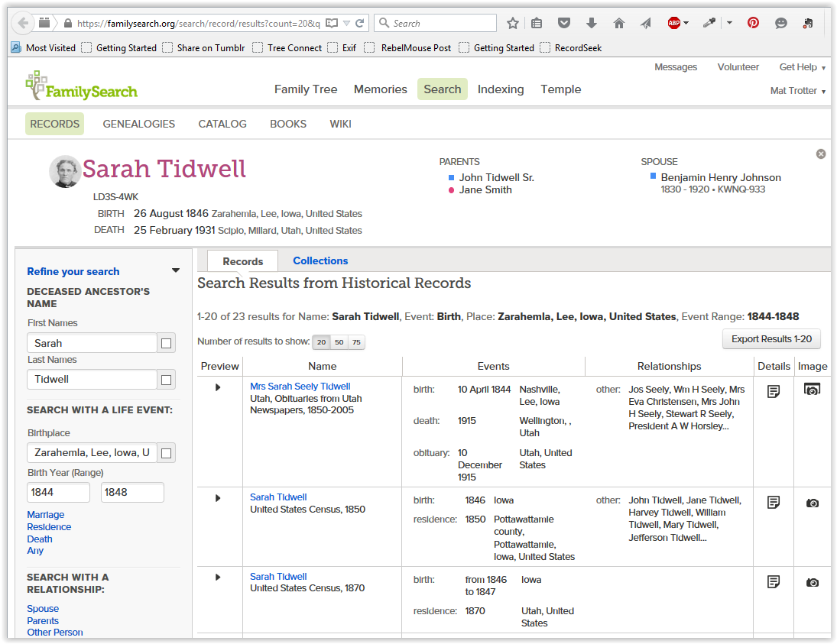Click the birth year 1848 end field
Screen dimensions: 837x644
pos(132,493)
